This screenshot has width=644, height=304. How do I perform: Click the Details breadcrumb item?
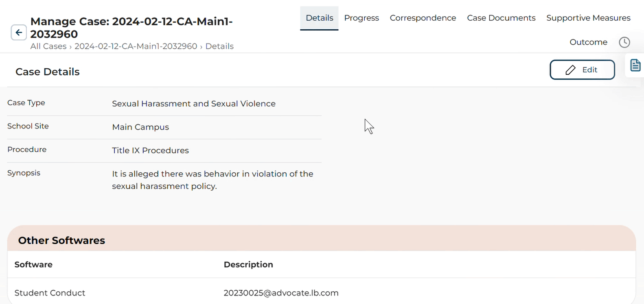[x=219, y=46]
